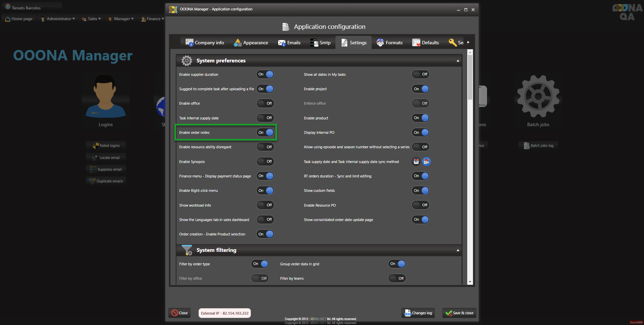Click the Save & close button
The width and height of the screenshot is (644, 325).
click(x=459, y=313)
